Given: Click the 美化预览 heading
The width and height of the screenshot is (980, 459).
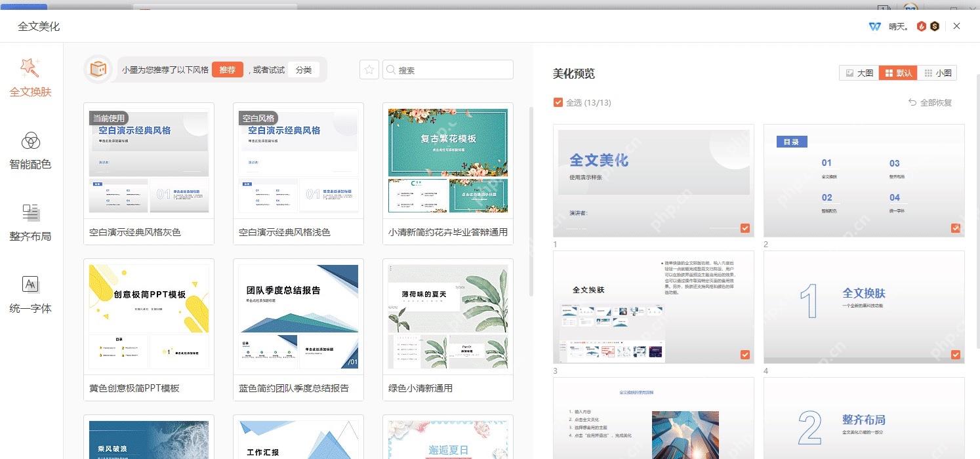Looking at the screenshot, I should (x=574, y=73).
